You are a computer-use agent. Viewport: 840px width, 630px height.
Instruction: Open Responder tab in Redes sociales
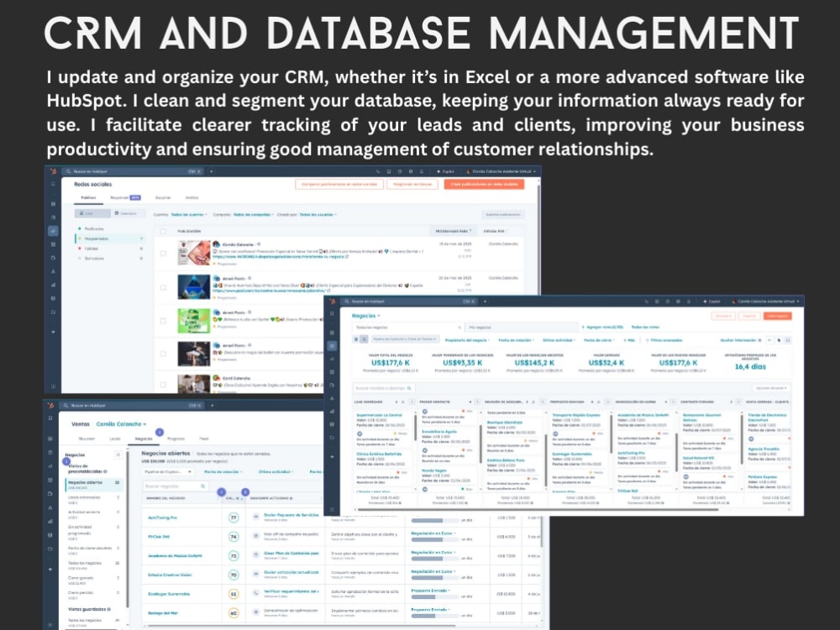[x=125, y=197]
